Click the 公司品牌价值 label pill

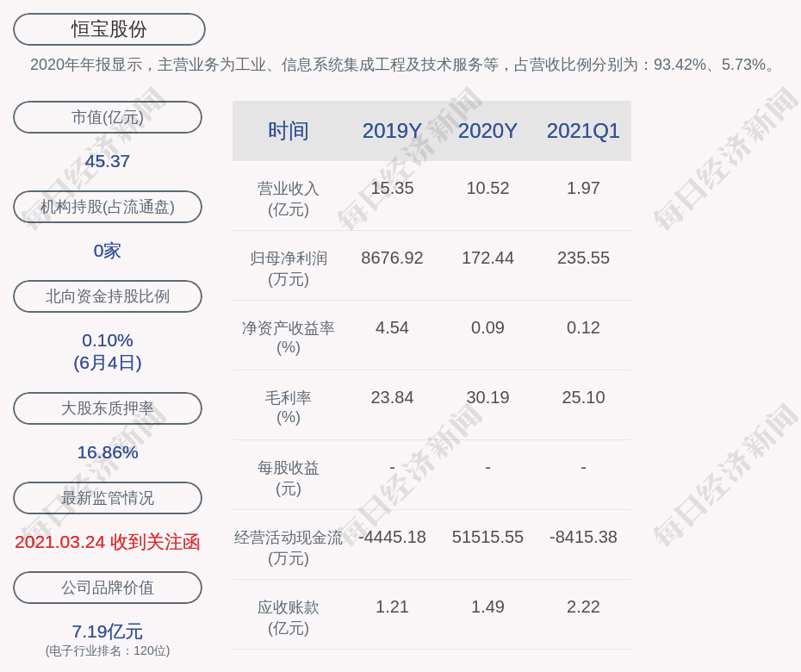[x=108, y=588]
